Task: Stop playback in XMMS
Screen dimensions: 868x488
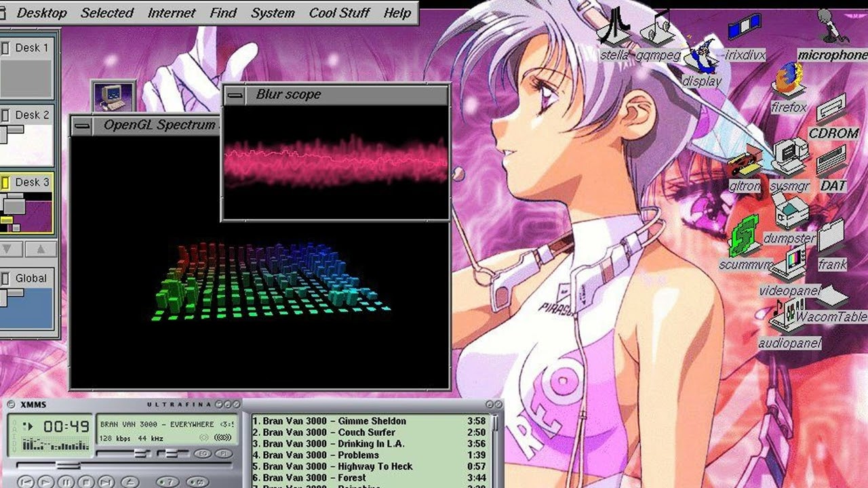Action: click(x=86, y=481)
